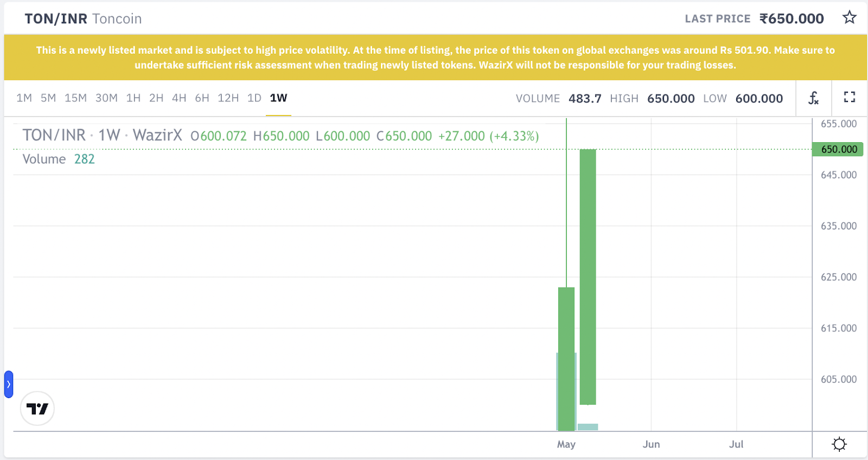Click the 625.000 price scale label

(x=839, y=277)
